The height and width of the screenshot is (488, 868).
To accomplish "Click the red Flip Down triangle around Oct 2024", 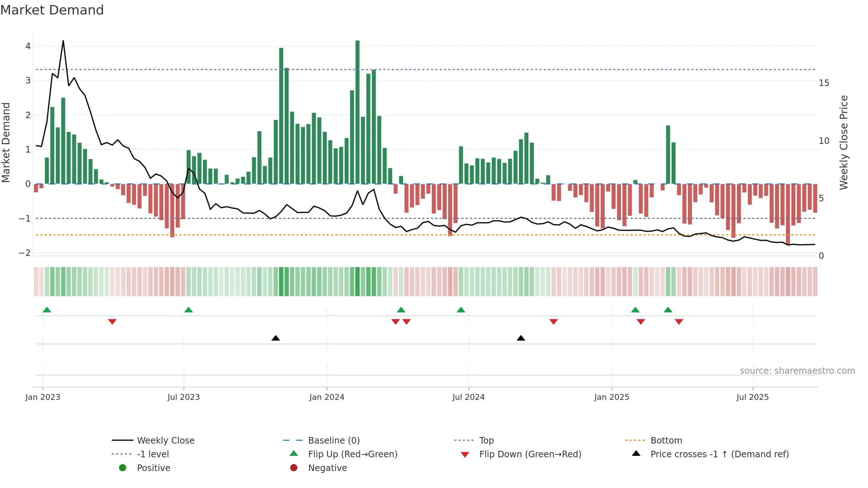I will [x=553, y=322].
